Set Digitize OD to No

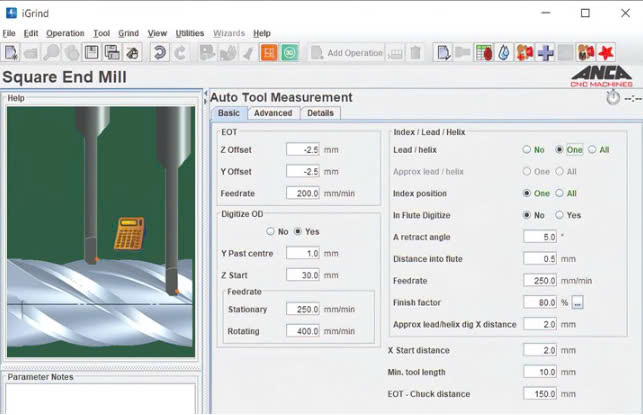[270, 231]
